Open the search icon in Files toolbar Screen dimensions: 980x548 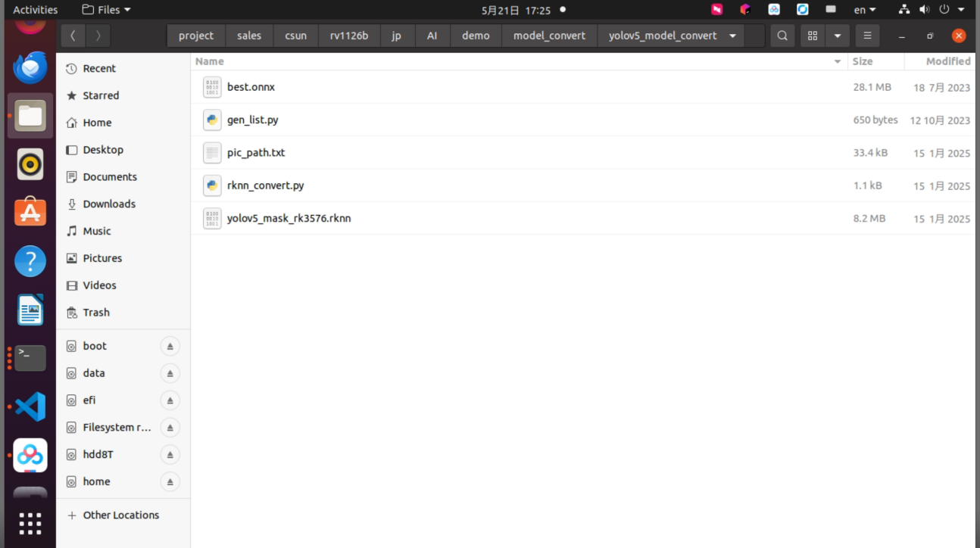tap(782, 36)
